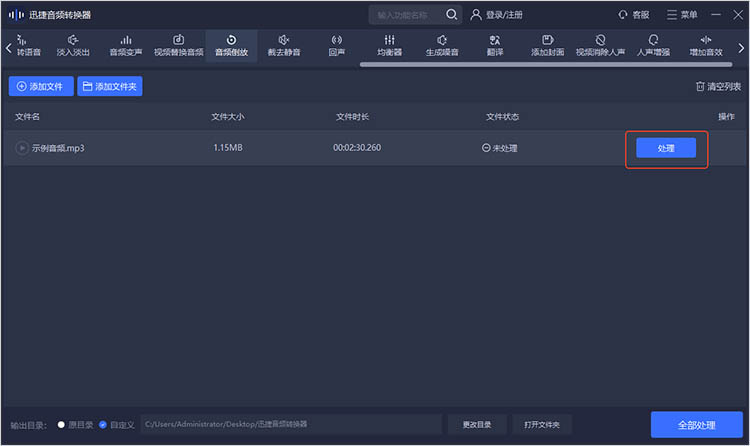Select the 回声 echo tool

coord(336,46)
